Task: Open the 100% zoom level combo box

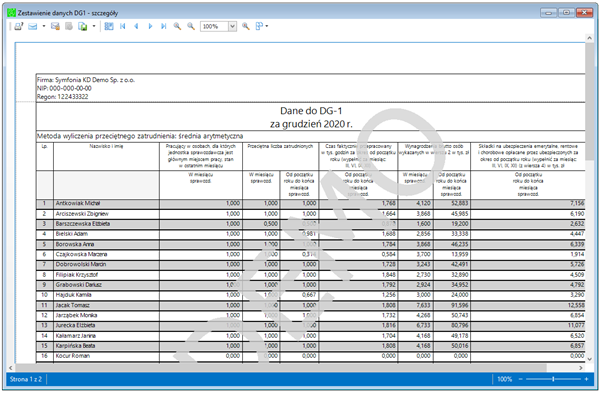Action: (x=232, y=26)
